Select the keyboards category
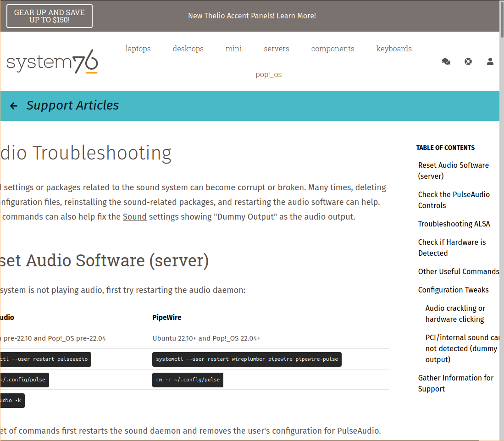504x441 pixels. point(393,49)
